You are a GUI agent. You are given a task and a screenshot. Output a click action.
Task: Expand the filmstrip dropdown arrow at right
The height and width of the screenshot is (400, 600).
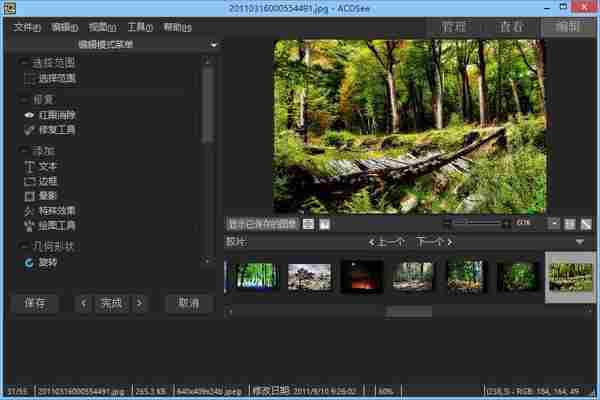coord(580,242)
